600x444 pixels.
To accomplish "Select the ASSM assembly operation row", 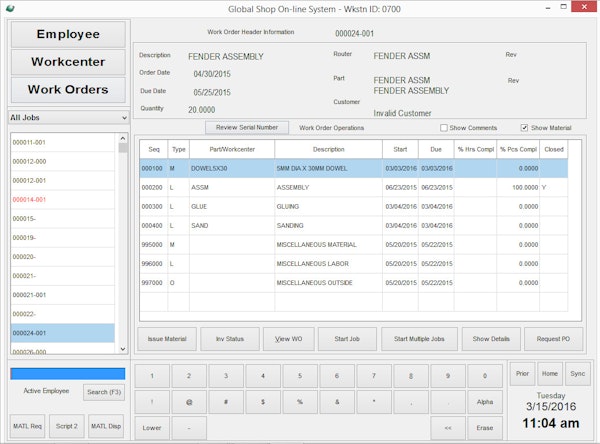I will [x=354, y=188].
